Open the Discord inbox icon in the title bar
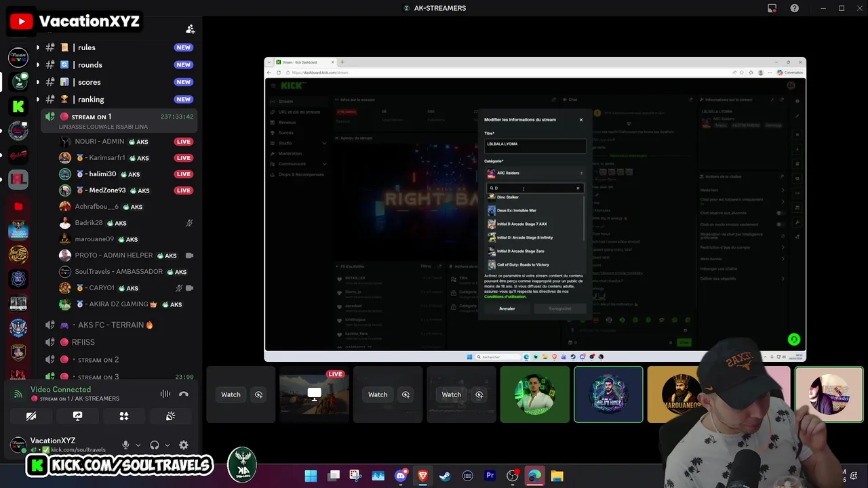The image size is (868, 488). [x=772, y=8]
